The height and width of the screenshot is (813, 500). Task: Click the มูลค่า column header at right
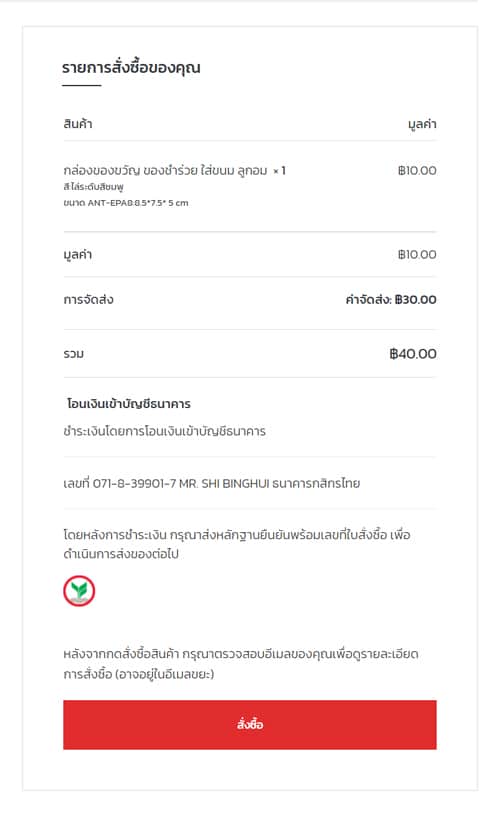[x=422, y=124]
